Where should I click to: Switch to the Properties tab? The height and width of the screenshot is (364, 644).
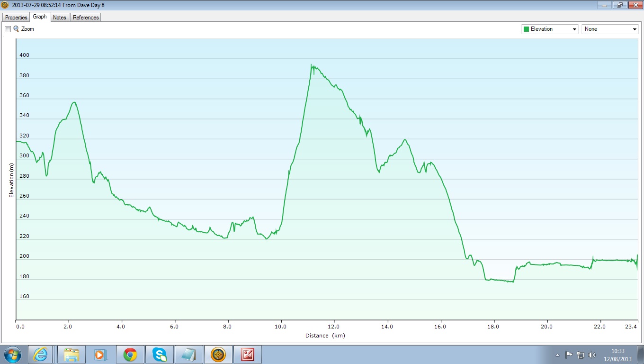coord(16,18)
